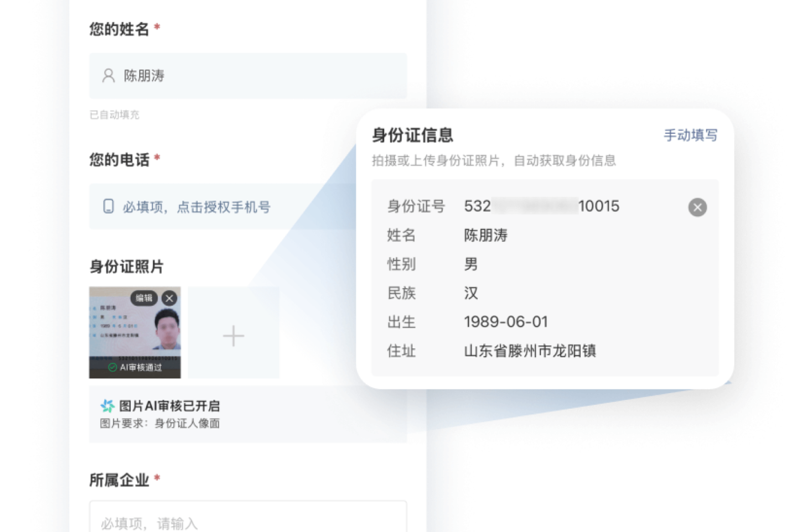The image size is (797, 532).
Task: Click the 民族 row showing 汉
Action: (x=470, y=293)
